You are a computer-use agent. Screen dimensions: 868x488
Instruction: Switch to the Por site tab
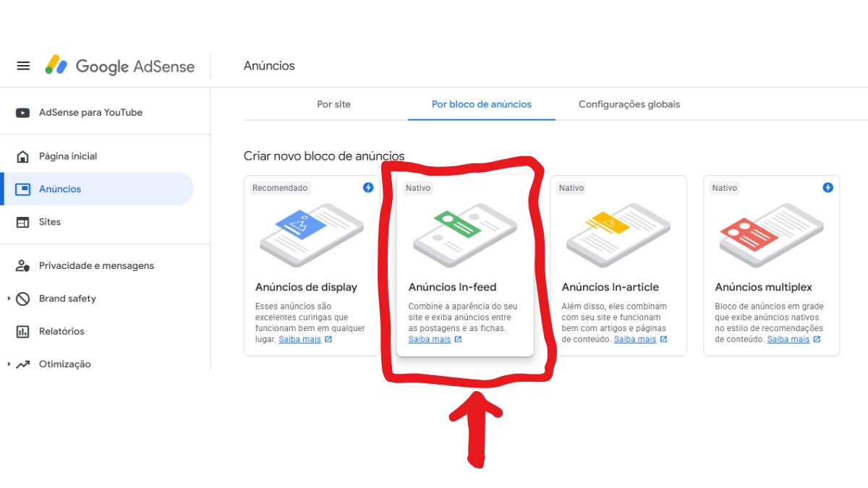pyautogui.click(x=333, y=104)
